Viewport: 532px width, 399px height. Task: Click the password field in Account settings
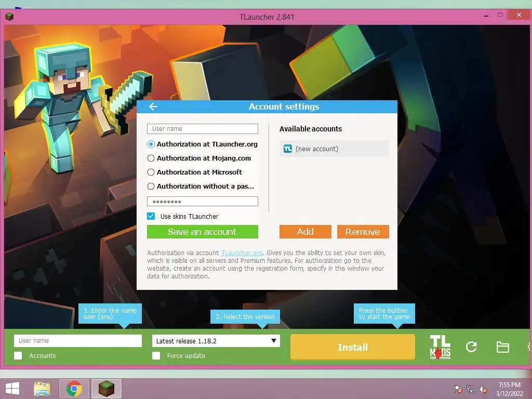point(203,202)
